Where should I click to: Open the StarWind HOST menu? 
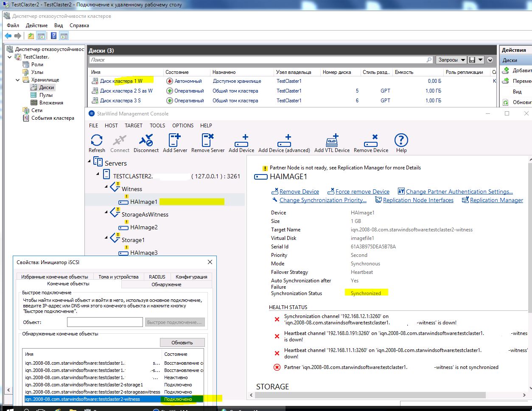point(111,125)
